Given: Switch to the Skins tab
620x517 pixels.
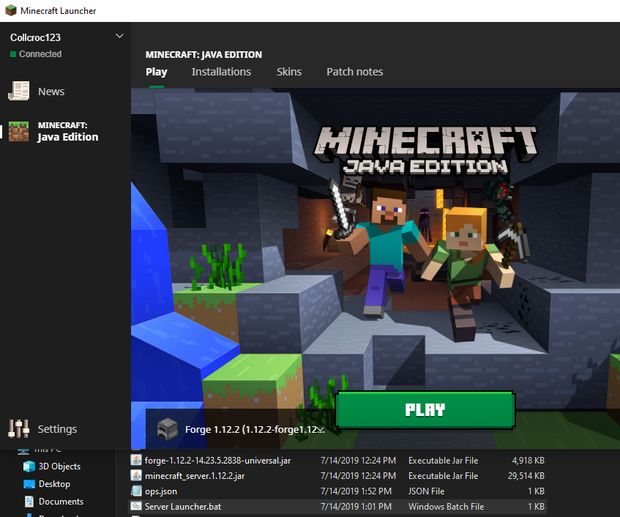Looking at the screenshot, I should (289, 72).
